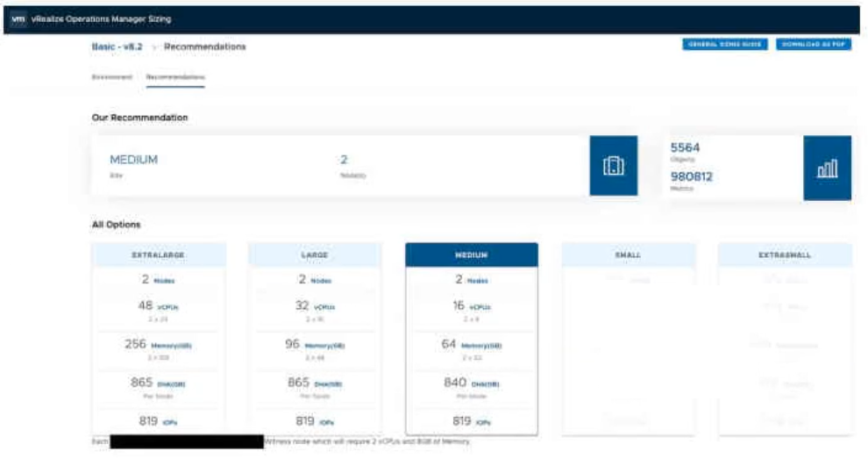Click the node size icon tile
The image size is (868, 459).
[x=613, y=165]
